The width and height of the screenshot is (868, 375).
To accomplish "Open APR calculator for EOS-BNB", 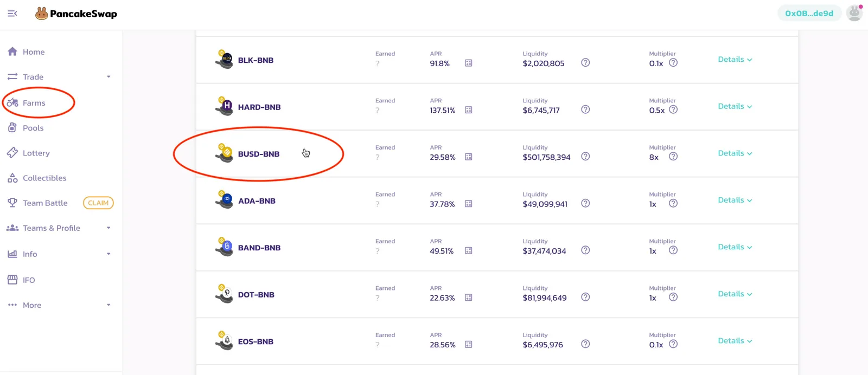I will (469, 345).
